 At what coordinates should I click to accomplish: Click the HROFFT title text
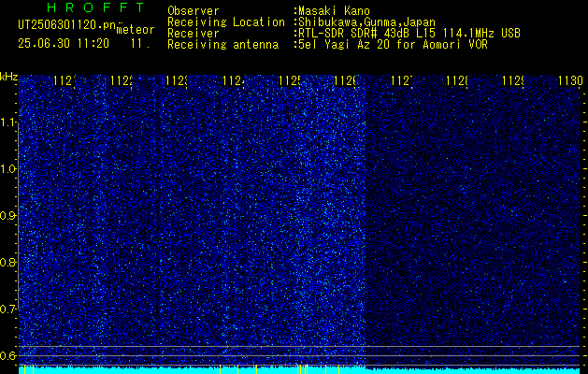(x=95, y=7)
